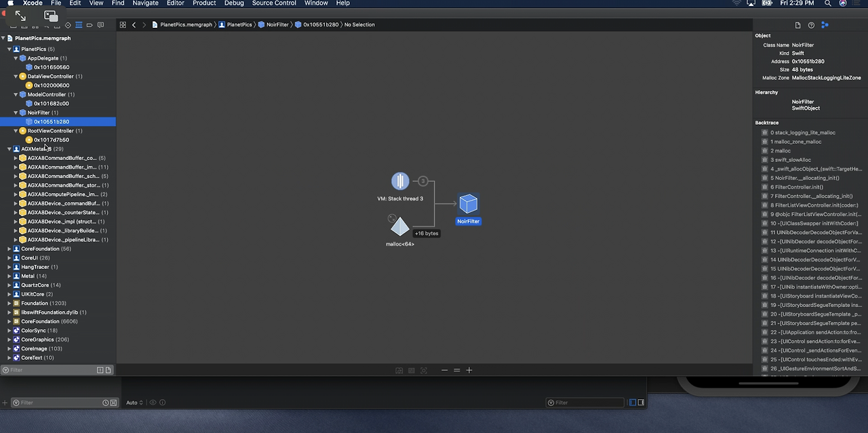Click the print description info icon
The height and width of the screenshot is (433, 868).
click(x=162, y=403)
